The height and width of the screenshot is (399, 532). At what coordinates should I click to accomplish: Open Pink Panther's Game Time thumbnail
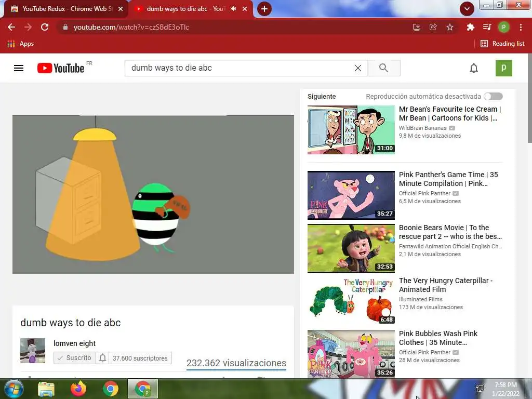(351, 195)
